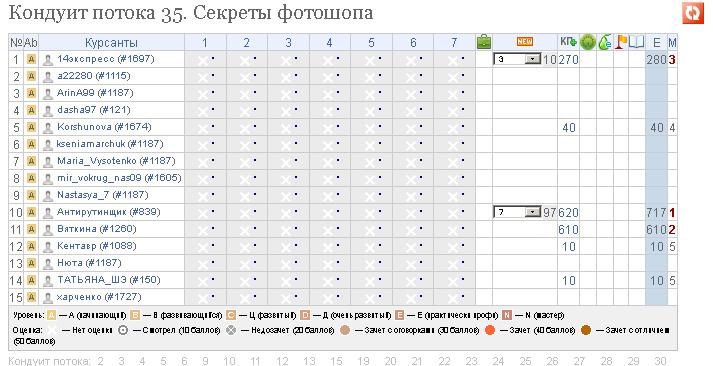713x366 pixels.
Task: Click lesson 1 grade cell for a22280
Action: pos(206,76)
